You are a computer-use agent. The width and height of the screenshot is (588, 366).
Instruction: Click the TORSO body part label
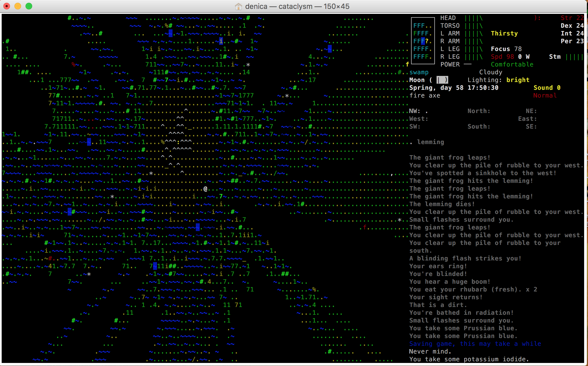(450, 26)
